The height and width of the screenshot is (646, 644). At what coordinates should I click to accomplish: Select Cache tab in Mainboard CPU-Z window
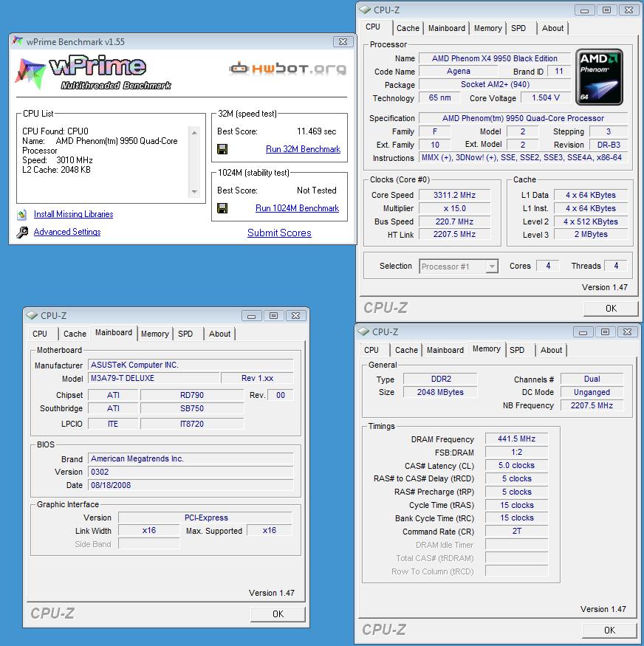(x=75, y=334)
